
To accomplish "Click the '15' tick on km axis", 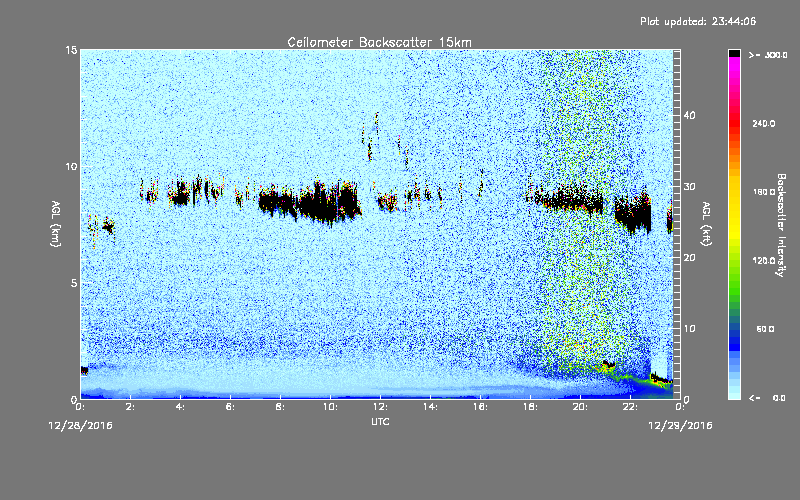I will coord(71,50).
